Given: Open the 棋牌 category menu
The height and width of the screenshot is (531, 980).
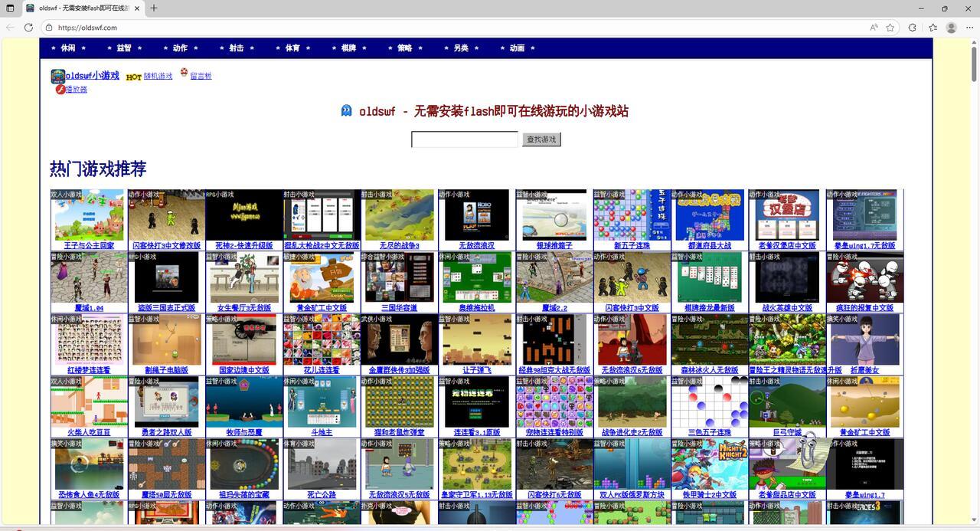Looking at the screenshot, I should click(x=348, y=48).
